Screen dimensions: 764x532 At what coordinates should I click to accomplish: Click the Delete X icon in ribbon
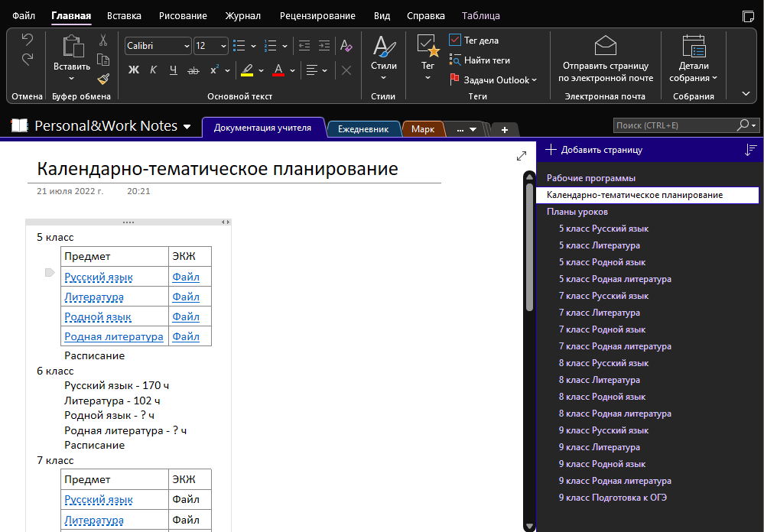(346, 70)
